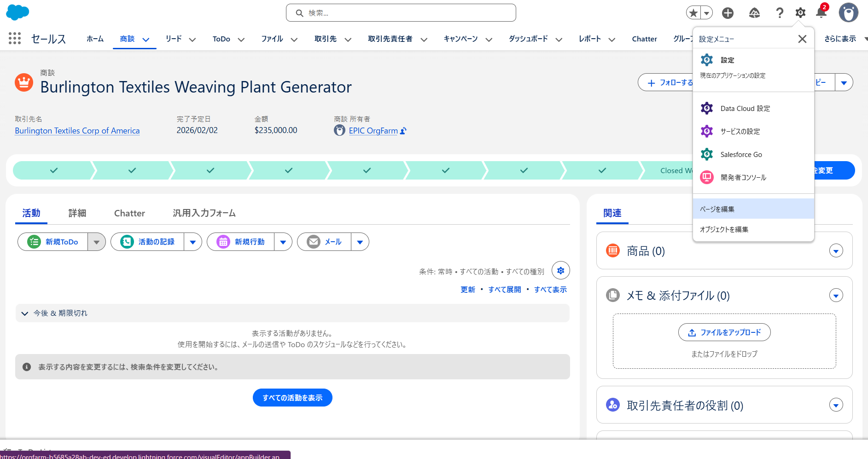Select Developer Console from setup menu
The height and width of the screenshot is (459, 868).
743,177
